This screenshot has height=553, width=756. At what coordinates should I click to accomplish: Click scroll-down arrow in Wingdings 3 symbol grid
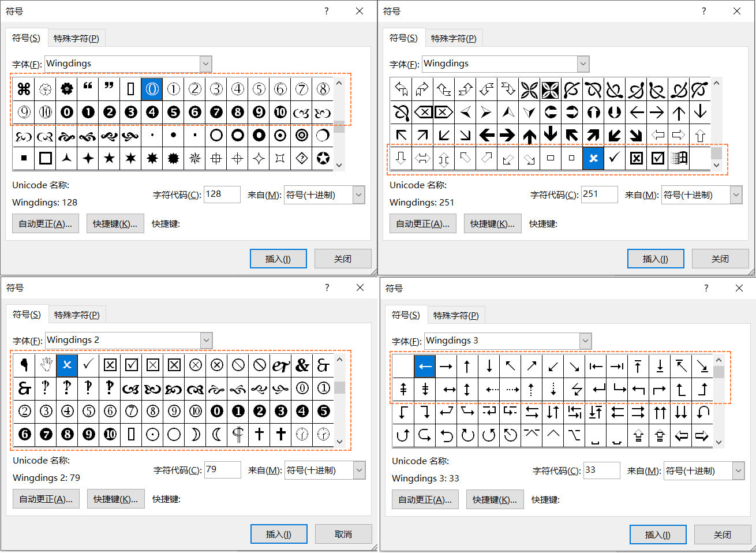719,443
